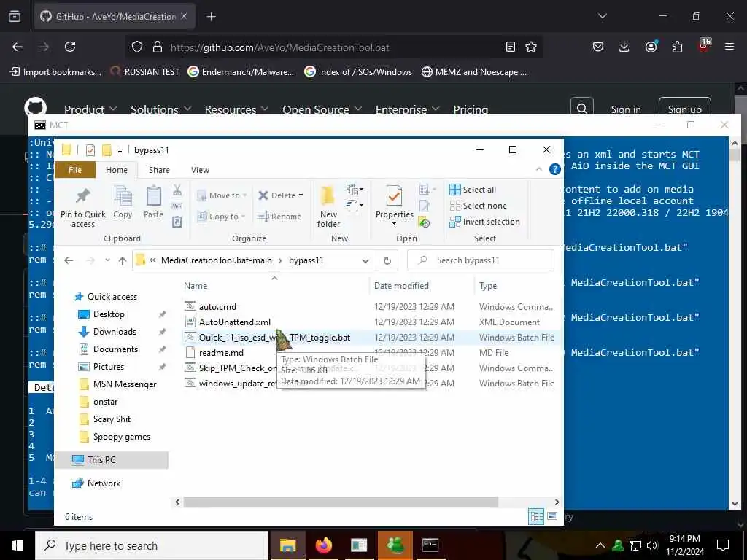Viewport: 747px width, 560px height.
Task: Select the AutoUnattend.xml file
Action: [234, 322]
